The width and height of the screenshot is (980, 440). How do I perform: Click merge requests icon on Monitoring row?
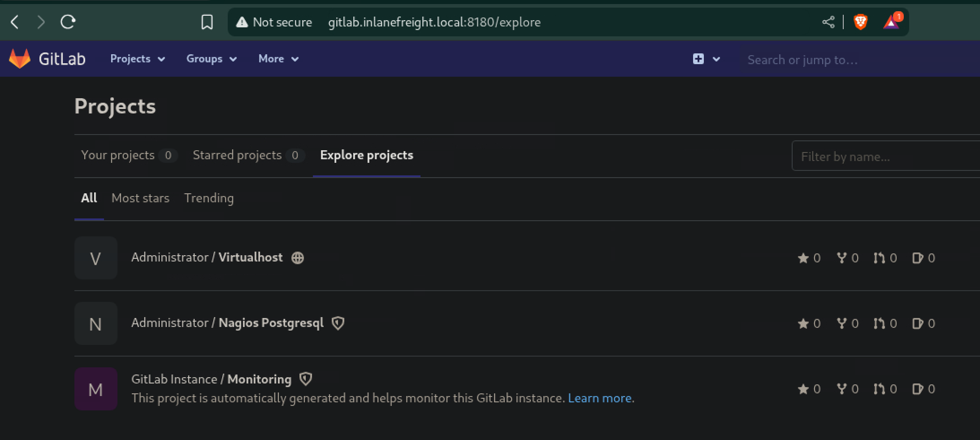click(879, 389)
